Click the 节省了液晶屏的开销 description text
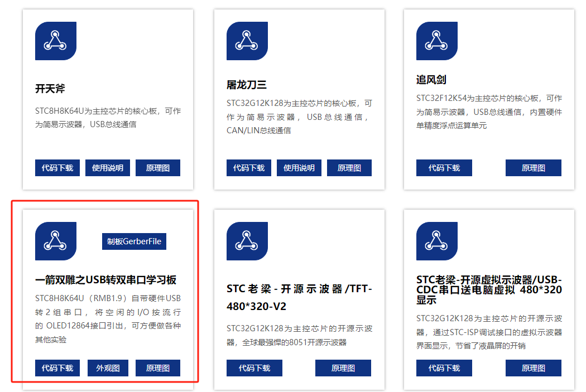The image size is (586, 392). [491, 346]
